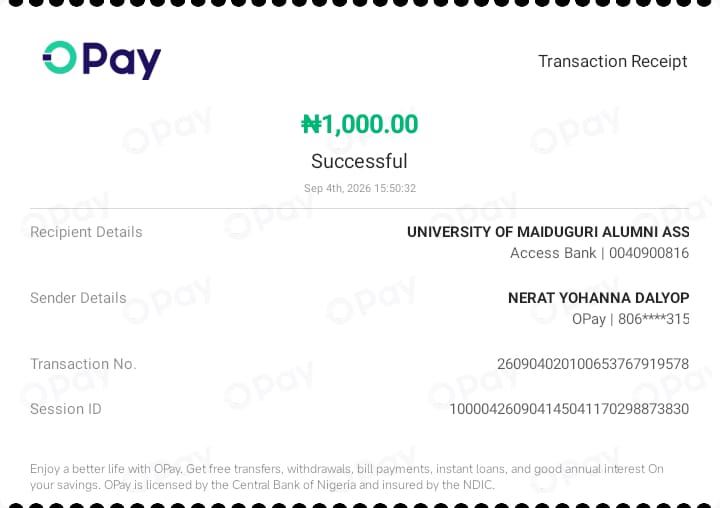This screenshot has height=508, width=720.
Task: Select sender name NERAT YOHANNA DALYOP
Action: tap(599, 298)
